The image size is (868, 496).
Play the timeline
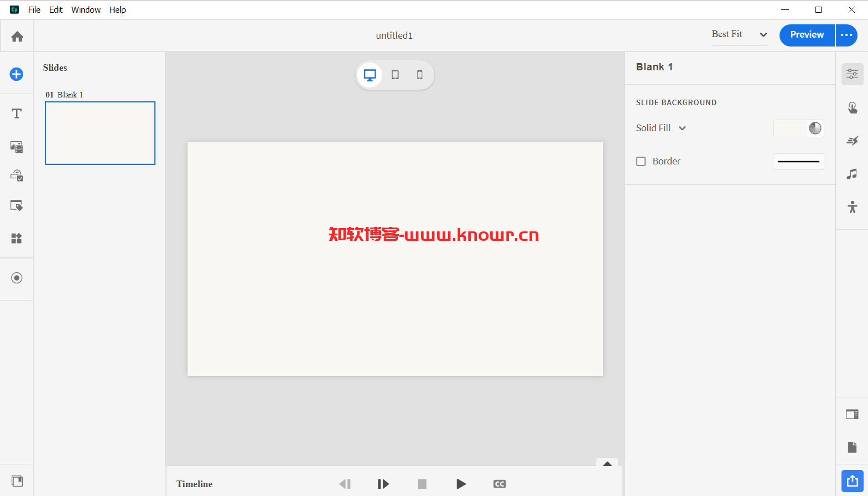click(461, 484)
